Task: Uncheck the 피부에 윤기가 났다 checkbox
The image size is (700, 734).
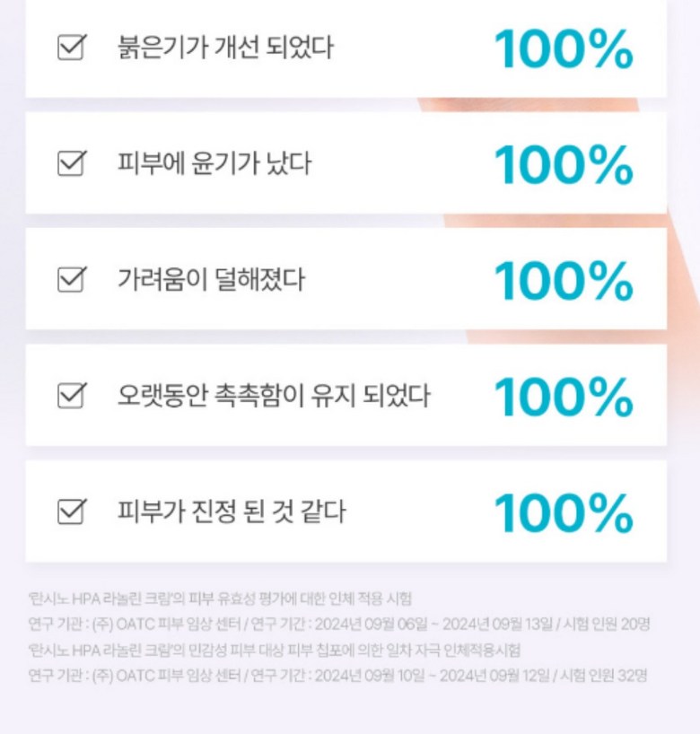Action: tap(71, 164)
